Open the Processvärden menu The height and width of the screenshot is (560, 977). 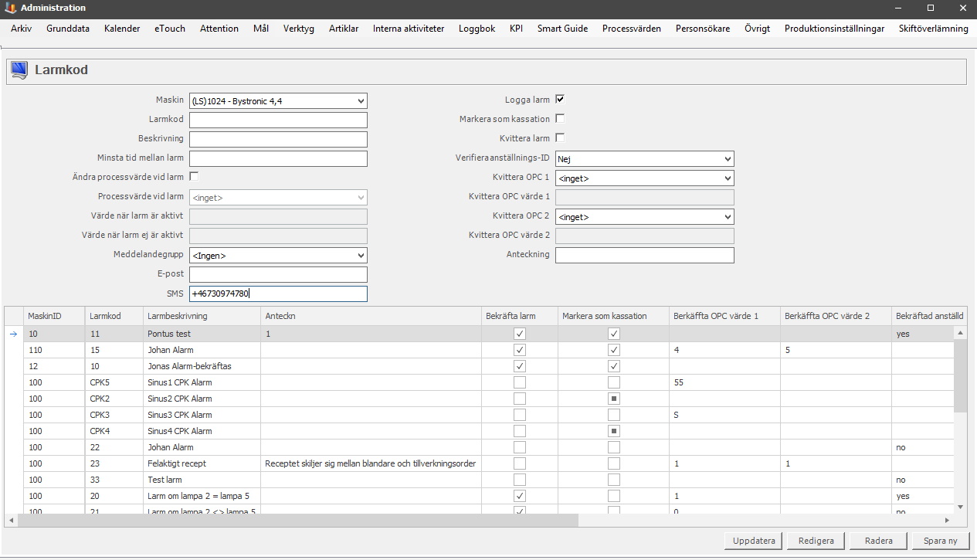coord(632,29)
